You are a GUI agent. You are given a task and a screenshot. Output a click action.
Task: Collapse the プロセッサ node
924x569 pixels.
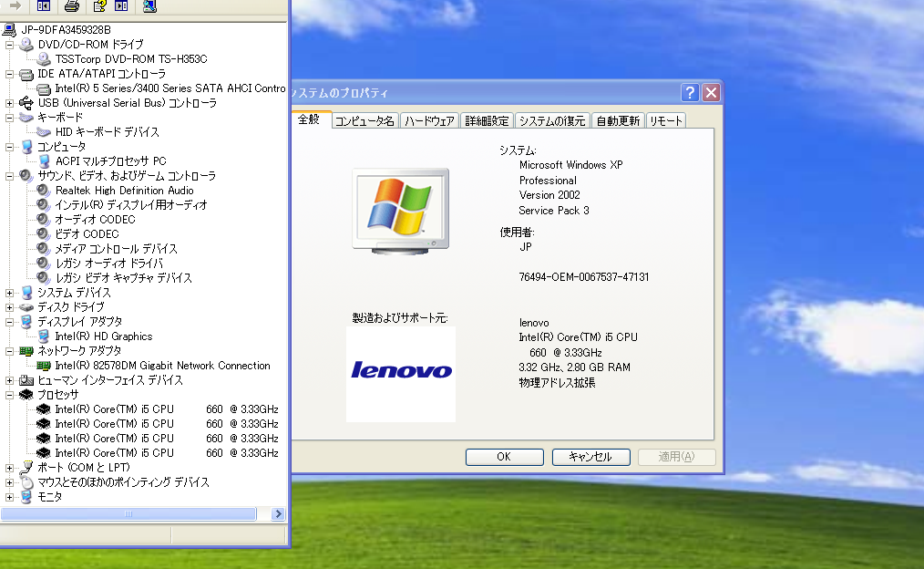click(x=9, y=395)
